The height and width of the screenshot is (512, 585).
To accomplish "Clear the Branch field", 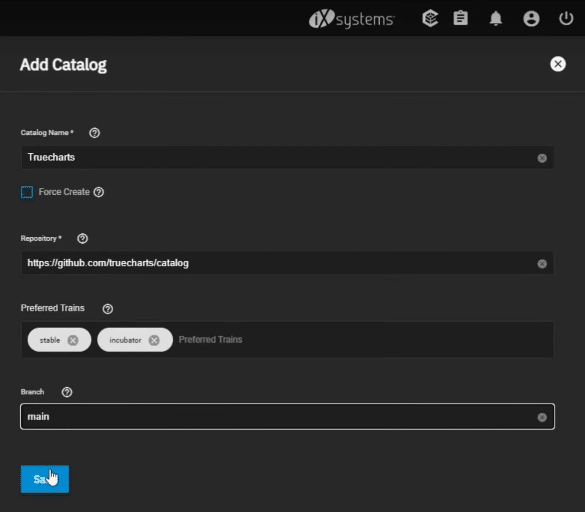I will click(542, 417).
